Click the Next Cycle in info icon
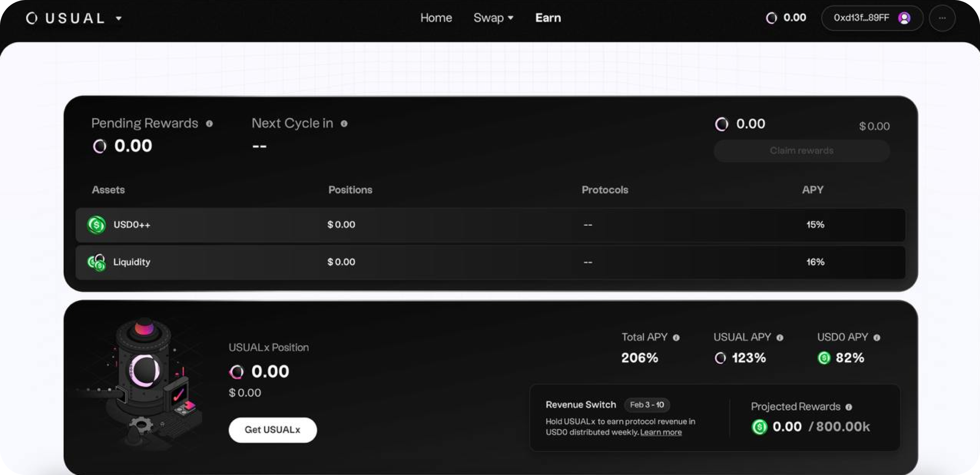This screenshot has height=475, width=980. click(344, 123)
